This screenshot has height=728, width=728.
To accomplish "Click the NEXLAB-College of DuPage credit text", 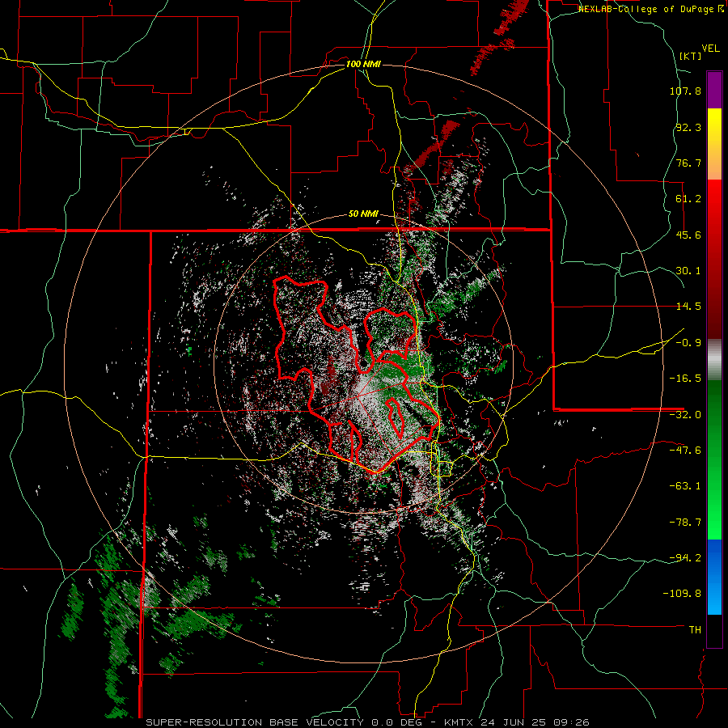I will [x=646, y=9].
